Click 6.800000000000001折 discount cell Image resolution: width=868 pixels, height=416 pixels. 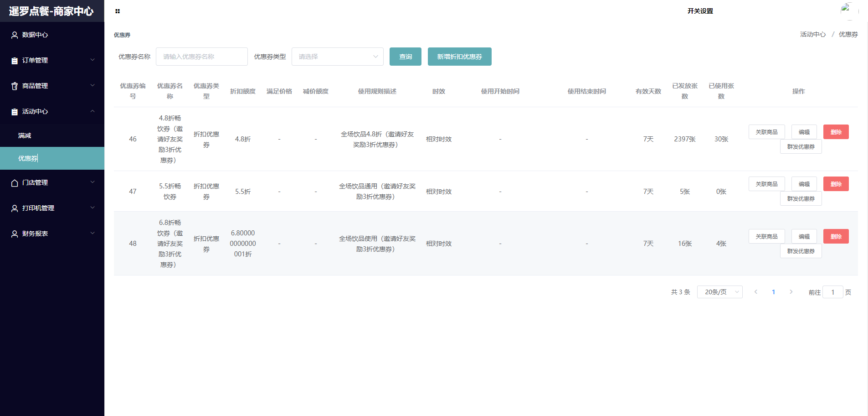coord(243,244)
